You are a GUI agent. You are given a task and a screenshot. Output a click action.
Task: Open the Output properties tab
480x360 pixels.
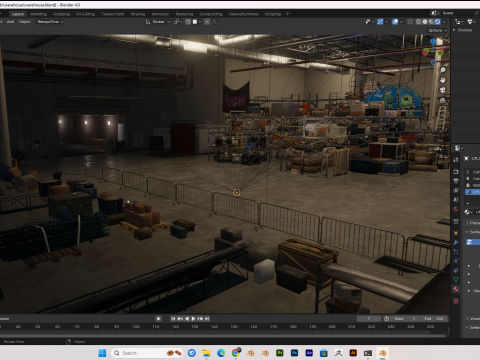tap(456, 181)
